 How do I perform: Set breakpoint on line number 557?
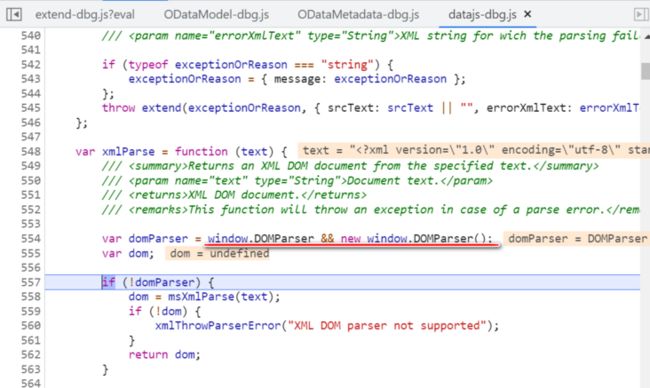pos(31,282)
